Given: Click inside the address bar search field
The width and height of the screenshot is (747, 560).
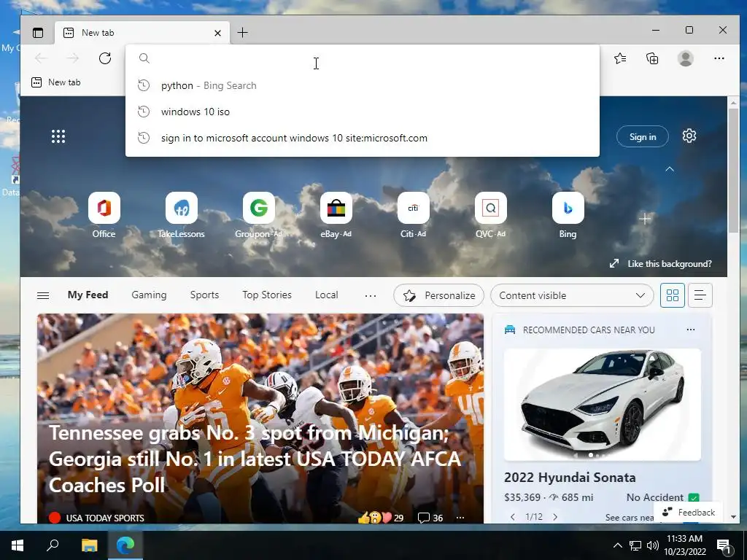Looking at the screenshot, I should tap(362, 58).
